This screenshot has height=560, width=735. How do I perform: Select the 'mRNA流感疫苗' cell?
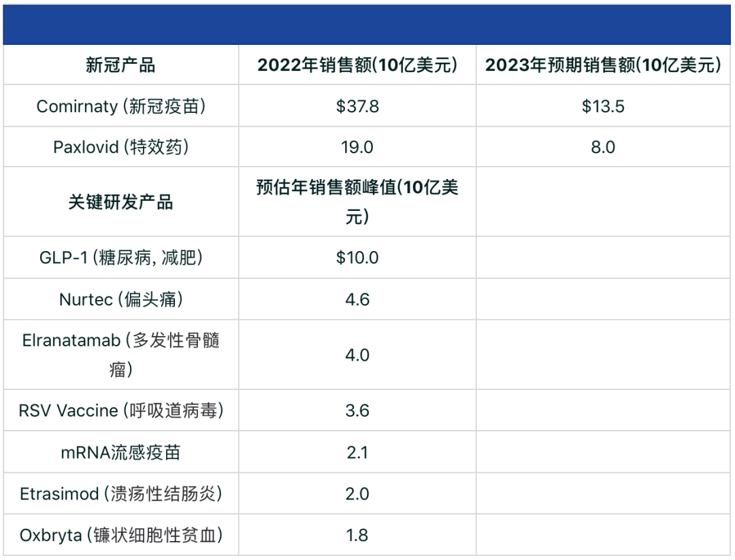(x=120, y=452)
